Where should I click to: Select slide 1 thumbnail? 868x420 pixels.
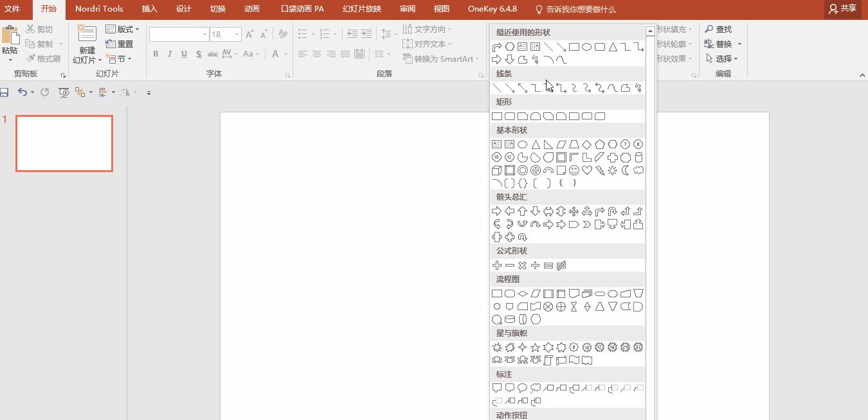(x=64, y=143)
